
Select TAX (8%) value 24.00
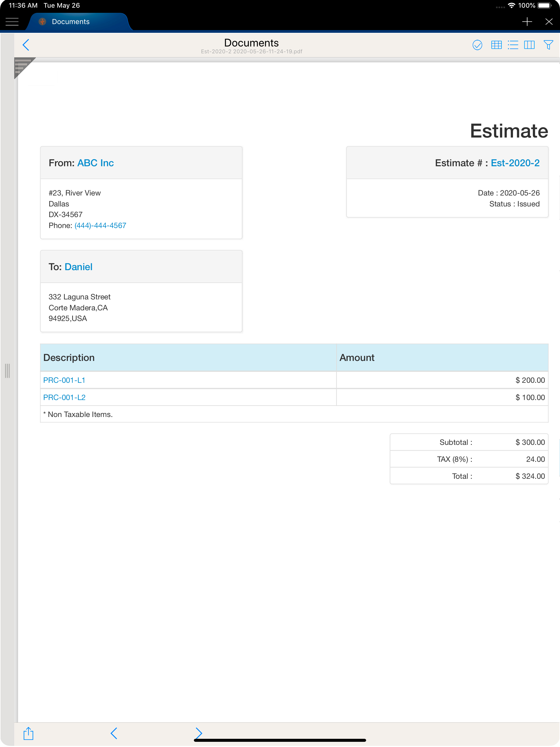coord(535,459)
